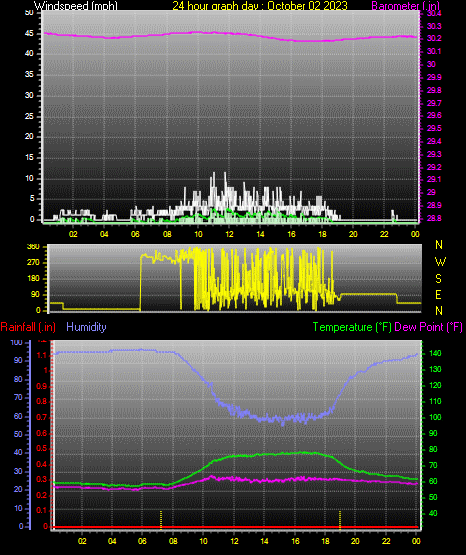Click the Dew Point (°F) legend label
Image resolution: width=466 pixels, height=555 pixels.
pos(428,327)
